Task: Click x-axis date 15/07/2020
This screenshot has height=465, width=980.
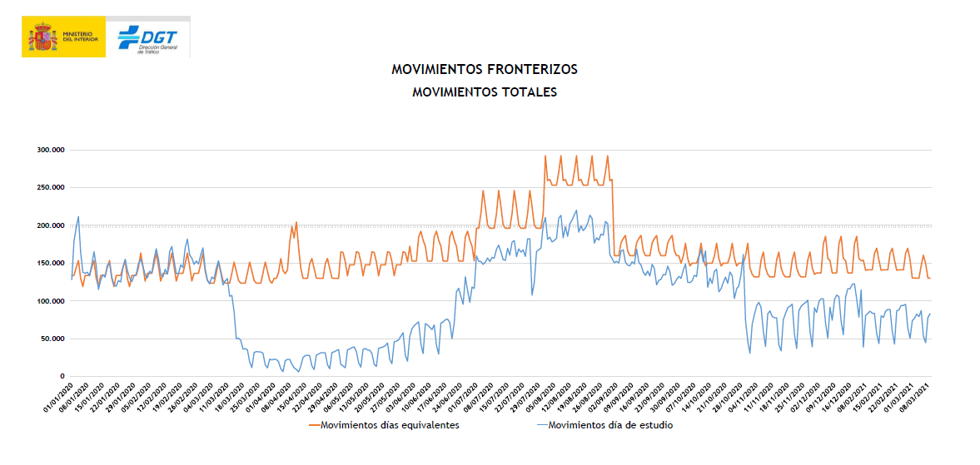Action: point(495,396)
